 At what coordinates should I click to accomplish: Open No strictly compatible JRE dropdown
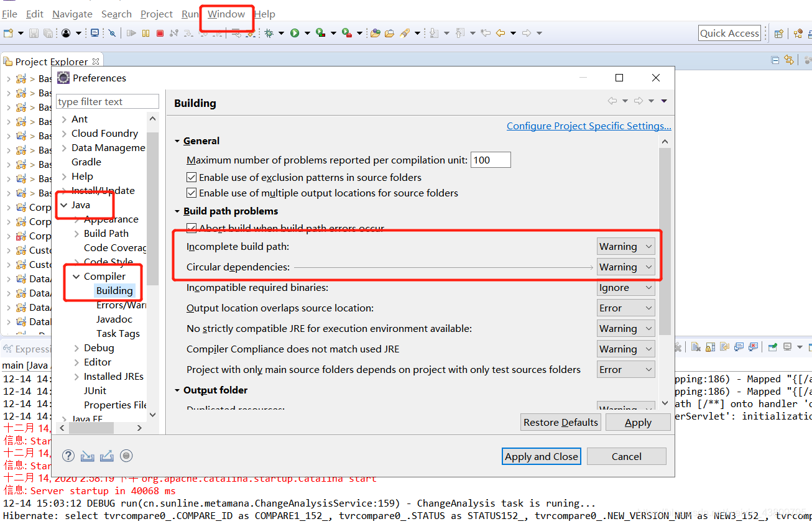[x=626, y=329]
